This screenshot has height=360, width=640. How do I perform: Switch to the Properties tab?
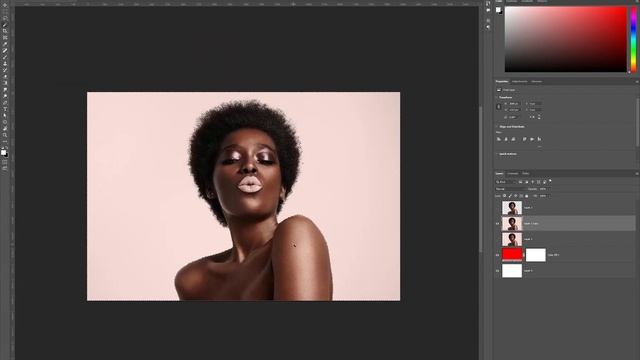502,81
